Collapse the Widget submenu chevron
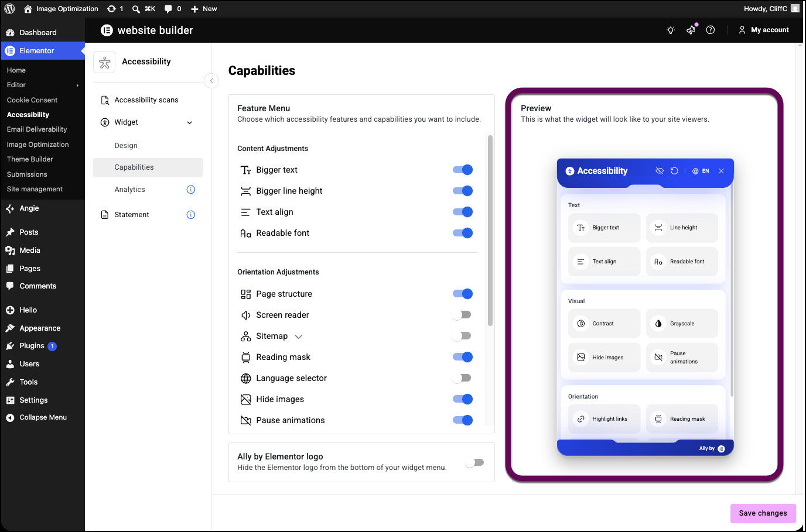This screenshot has height=532, width=806. [190, 123]
